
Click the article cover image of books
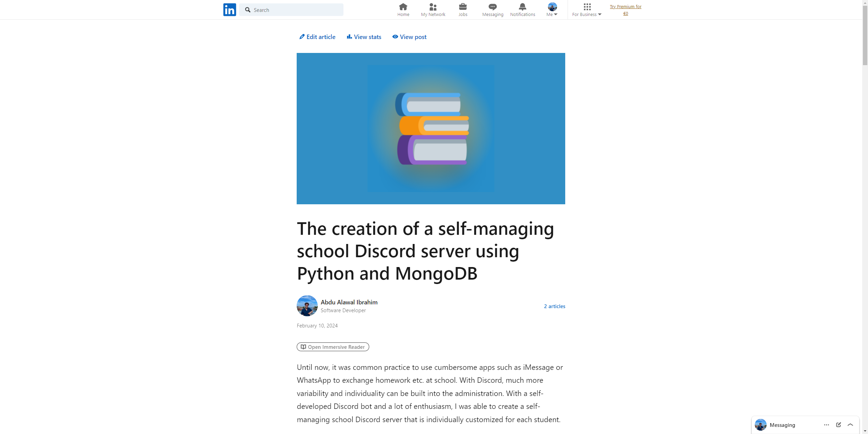point(431,129)
